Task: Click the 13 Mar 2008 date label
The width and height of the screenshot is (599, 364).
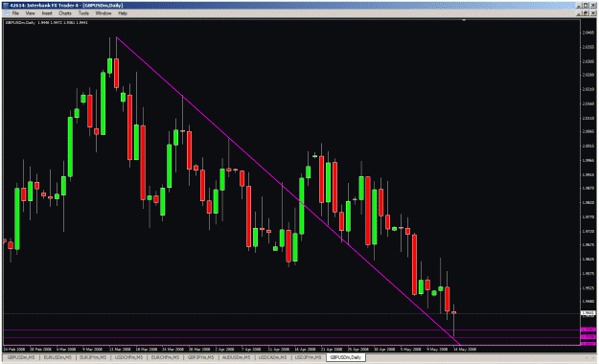Action: (120, 349)
